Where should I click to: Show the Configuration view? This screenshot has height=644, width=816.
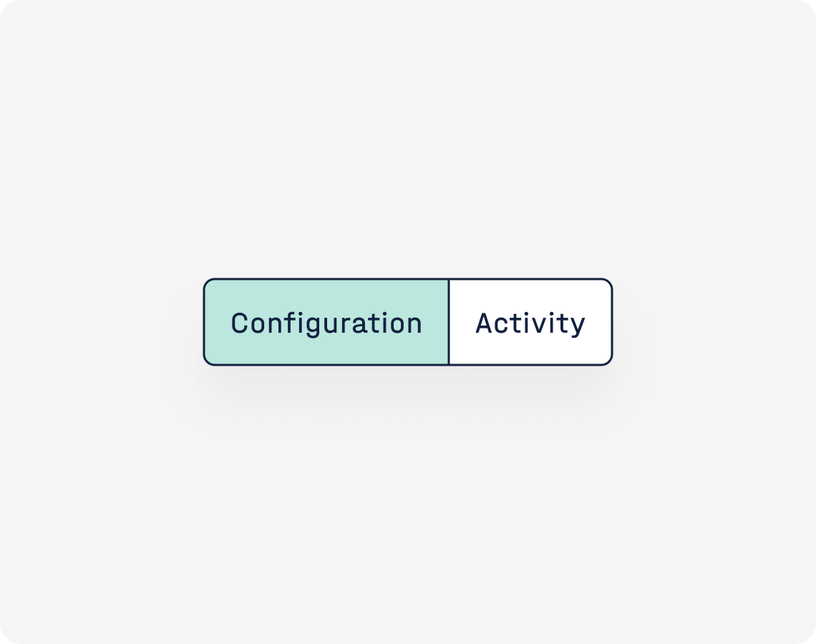click(326, 322)
